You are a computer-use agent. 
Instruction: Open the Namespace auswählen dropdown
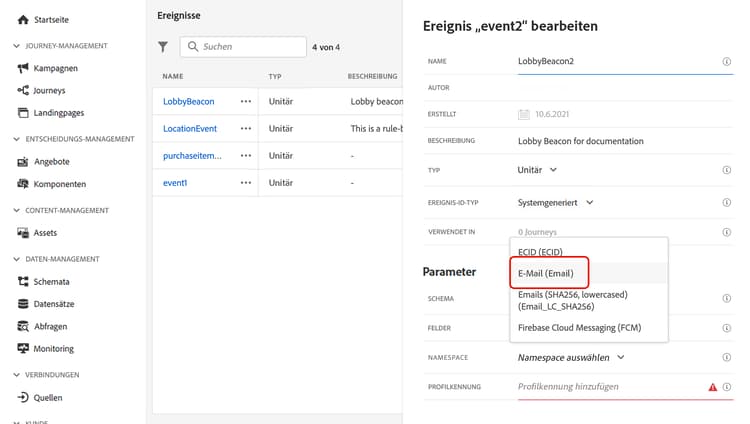(x=571, y=357)
